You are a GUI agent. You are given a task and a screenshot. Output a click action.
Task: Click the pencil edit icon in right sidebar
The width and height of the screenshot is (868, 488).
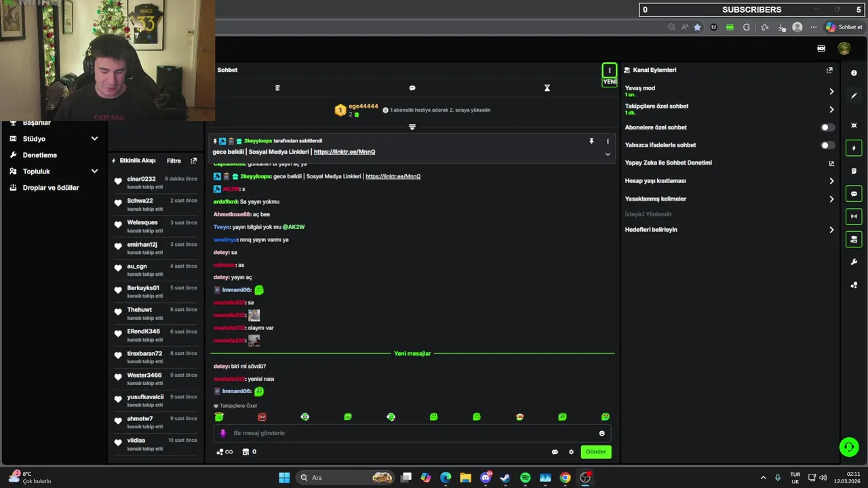[854, 96]
